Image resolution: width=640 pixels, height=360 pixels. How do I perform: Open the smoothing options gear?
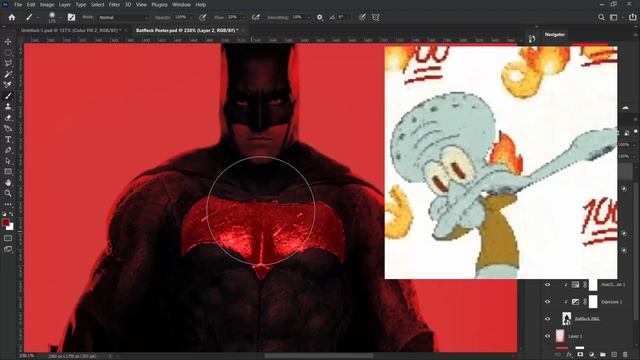320,18
